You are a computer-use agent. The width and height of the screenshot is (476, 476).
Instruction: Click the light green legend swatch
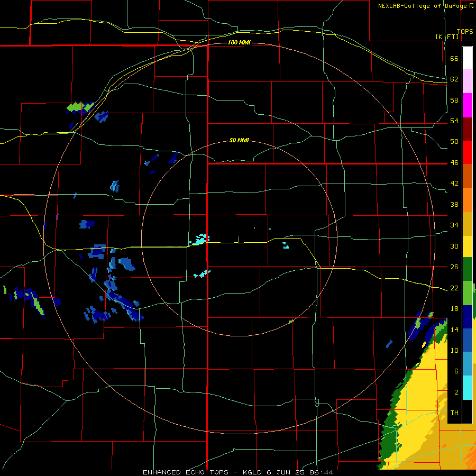(467, 293)
